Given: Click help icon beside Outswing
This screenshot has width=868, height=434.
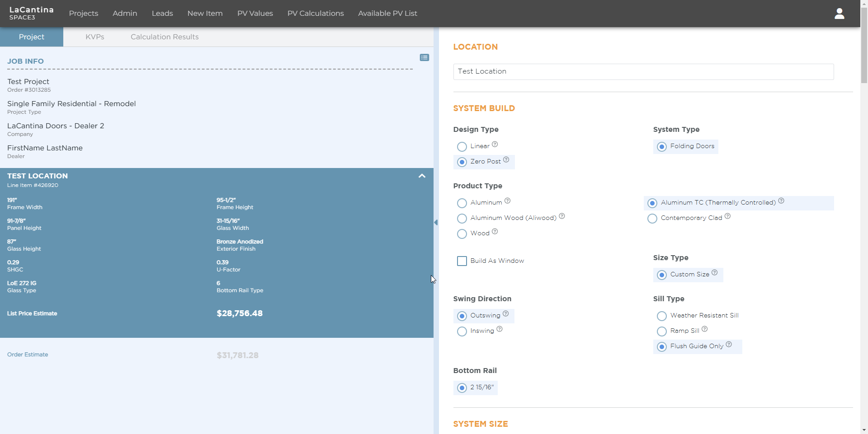Looking at the screenshot, I should (x=505, y=314).
